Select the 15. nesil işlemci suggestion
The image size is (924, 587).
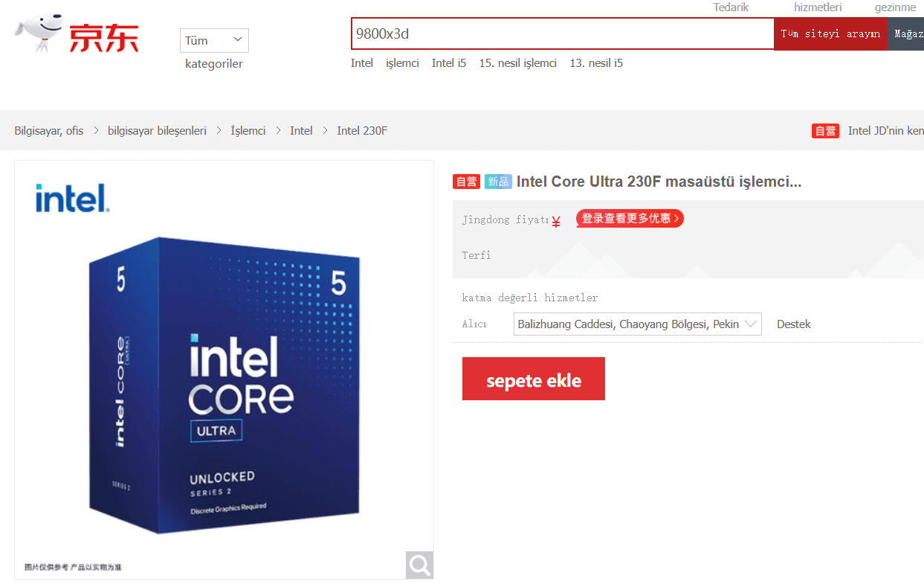[x=518, y=63]
